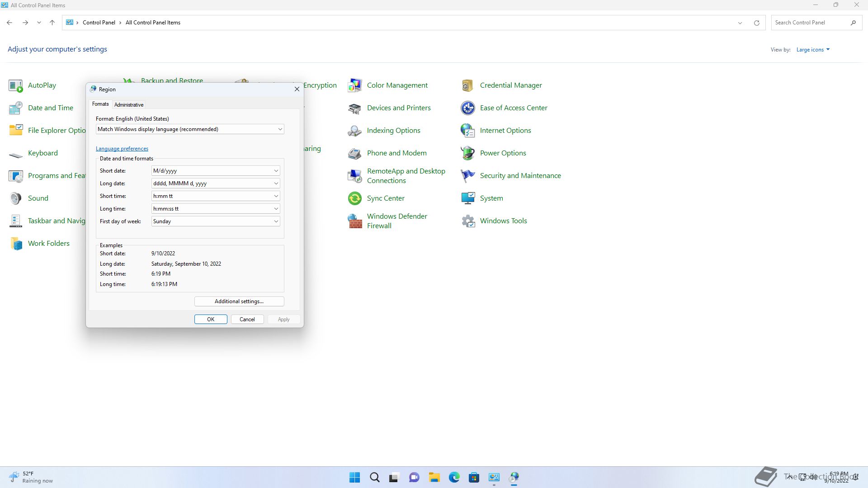Screen dimensions: 868x488
Task: Click the Backup and Restore item
Action: (x=172, y=80)
